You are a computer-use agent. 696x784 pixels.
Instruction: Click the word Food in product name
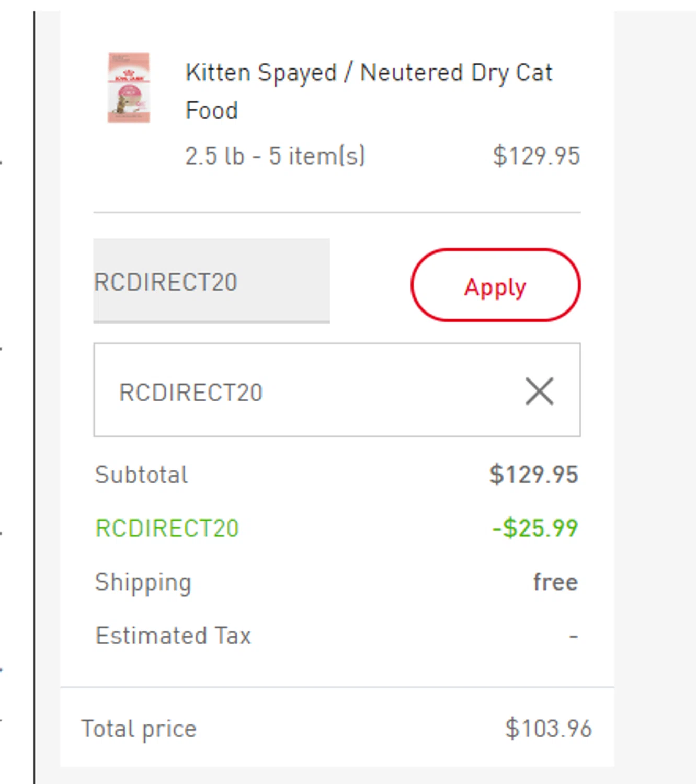coord(212,110)
